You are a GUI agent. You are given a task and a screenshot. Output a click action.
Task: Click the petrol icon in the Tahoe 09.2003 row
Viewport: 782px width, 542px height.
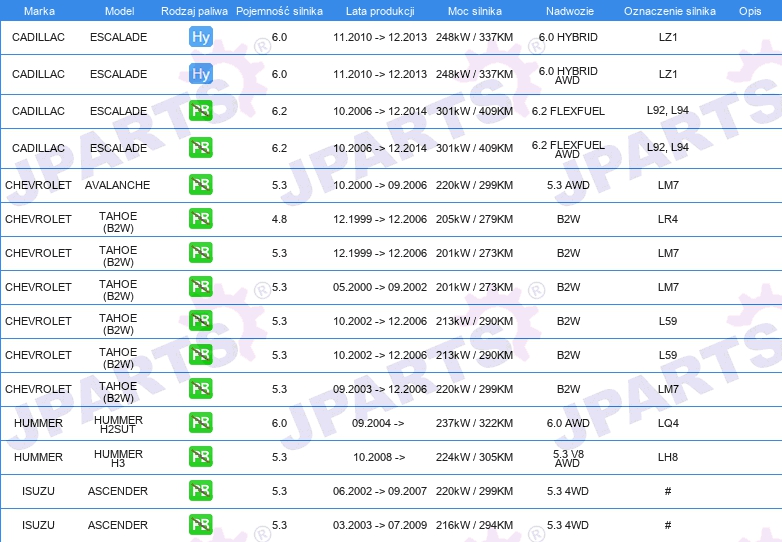pos(201,389)
